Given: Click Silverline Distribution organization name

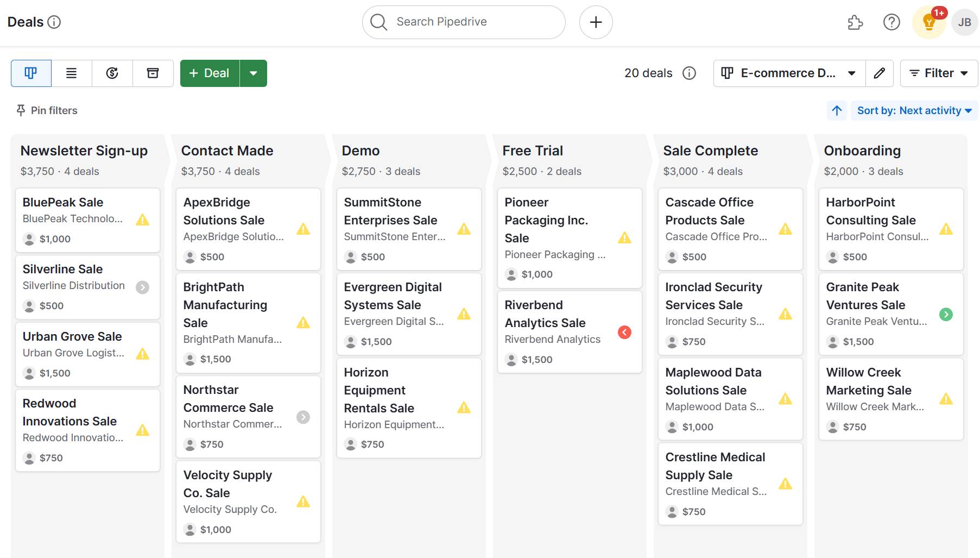Looking at the screenshot, I should (74, 286).
